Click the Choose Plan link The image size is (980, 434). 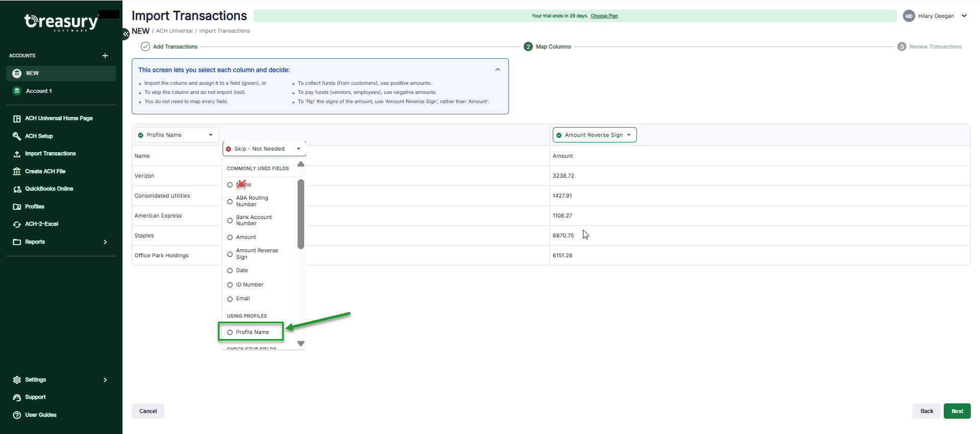coord(604,16)
